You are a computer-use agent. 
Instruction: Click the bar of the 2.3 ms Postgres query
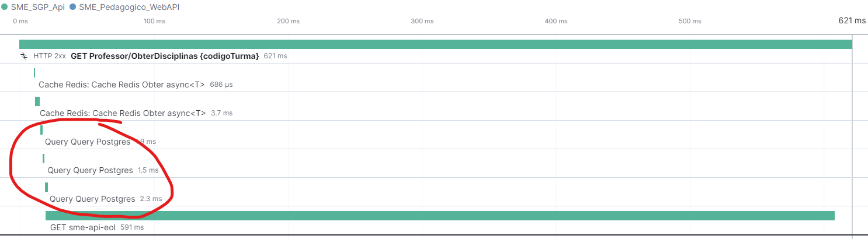[x=47, y=187]
